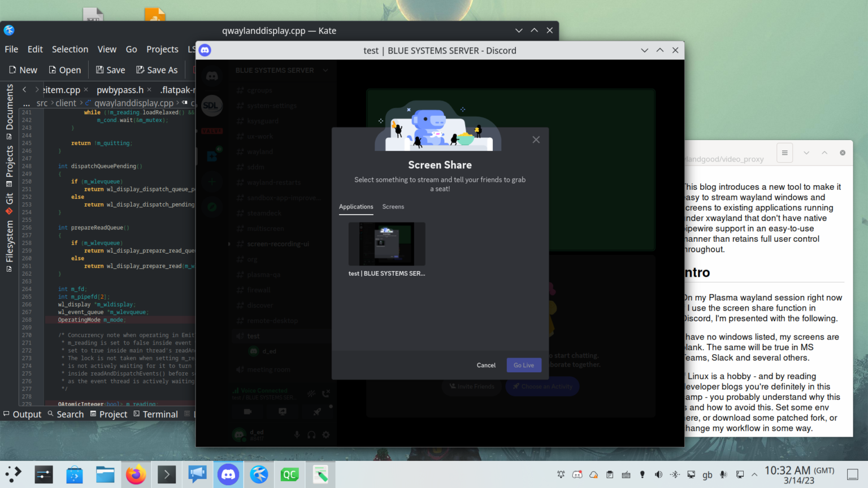Toggle the Search panel at Kate's bottom bar
Viewport: 868px width, 488px height.
[x=66, y=414]
